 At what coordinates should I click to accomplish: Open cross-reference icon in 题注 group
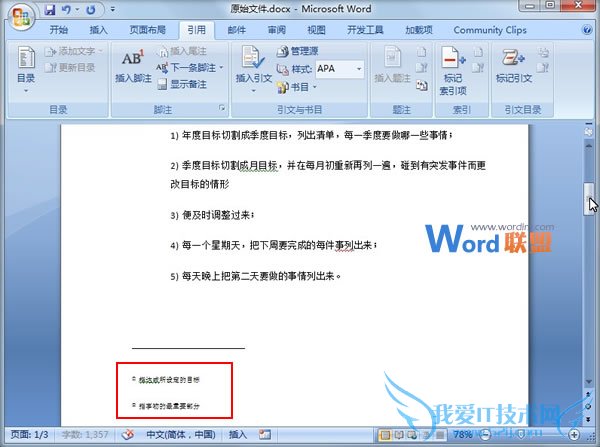422,85
